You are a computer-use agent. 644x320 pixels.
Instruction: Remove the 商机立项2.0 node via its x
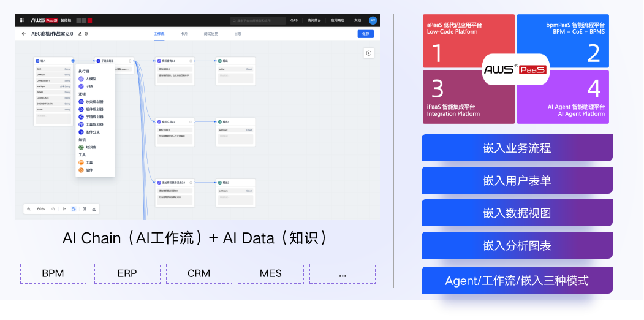[191, 122]
